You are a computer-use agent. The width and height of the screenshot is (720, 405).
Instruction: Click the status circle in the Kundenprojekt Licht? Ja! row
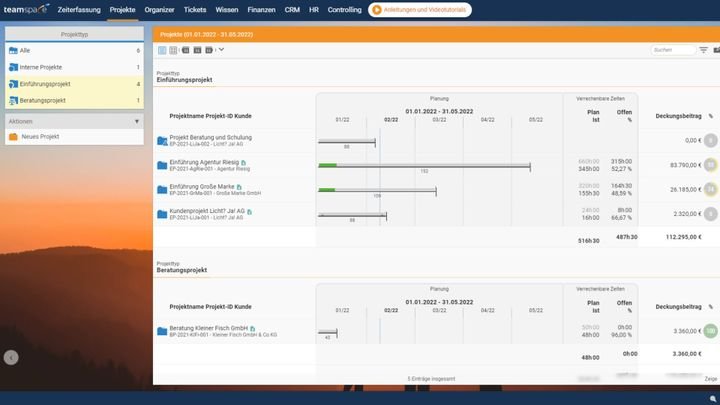(x=710, y=213)
